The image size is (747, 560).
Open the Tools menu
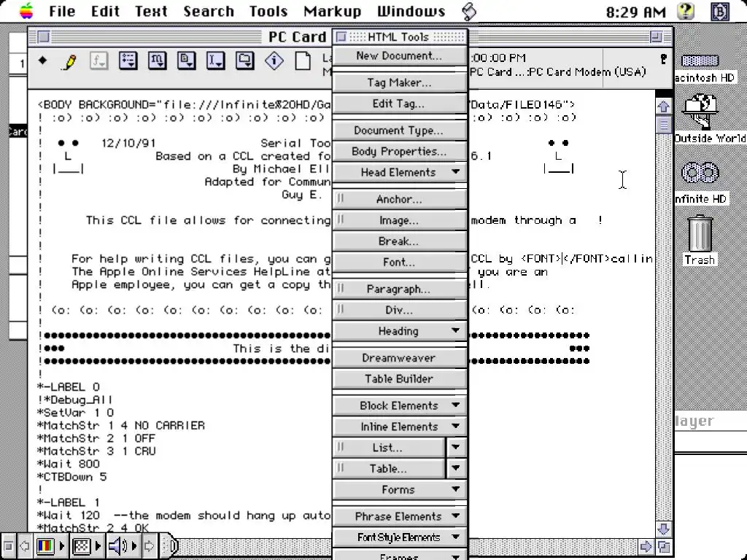(268, 11)
